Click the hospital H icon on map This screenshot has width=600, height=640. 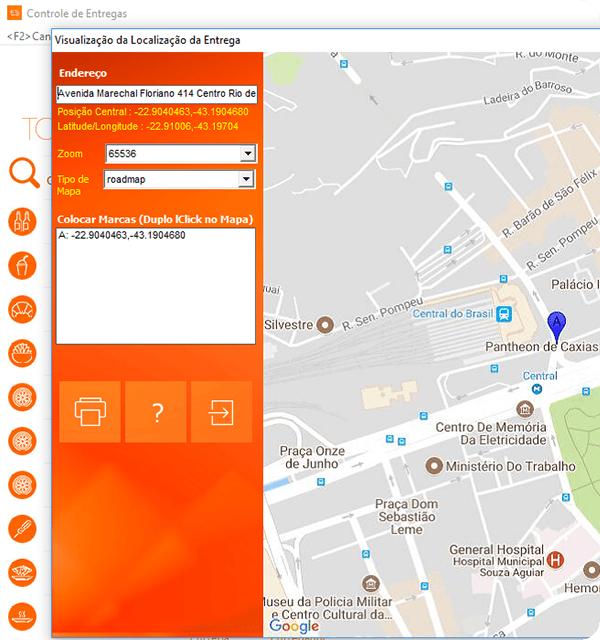(556, 560)
